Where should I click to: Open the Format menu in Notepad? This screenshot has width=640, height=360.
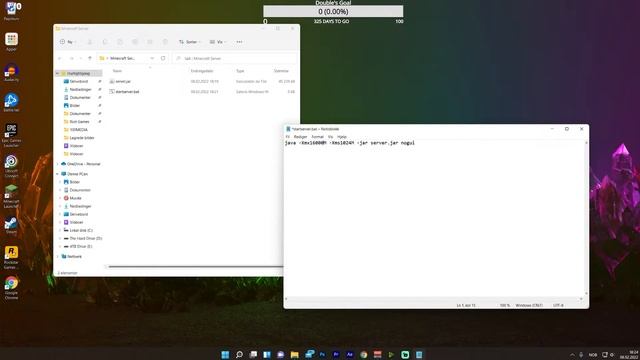[317, 137]
